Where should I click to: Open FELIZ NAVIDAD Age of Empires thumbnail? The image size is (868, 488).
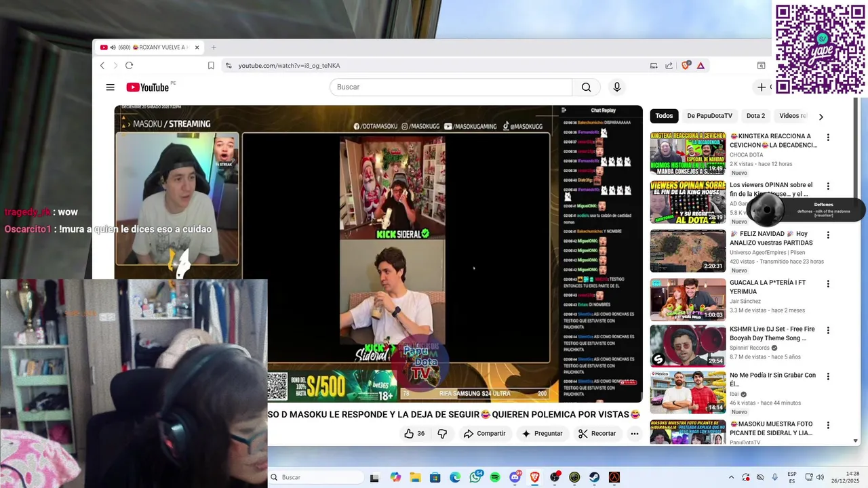[x=688, y=251]
